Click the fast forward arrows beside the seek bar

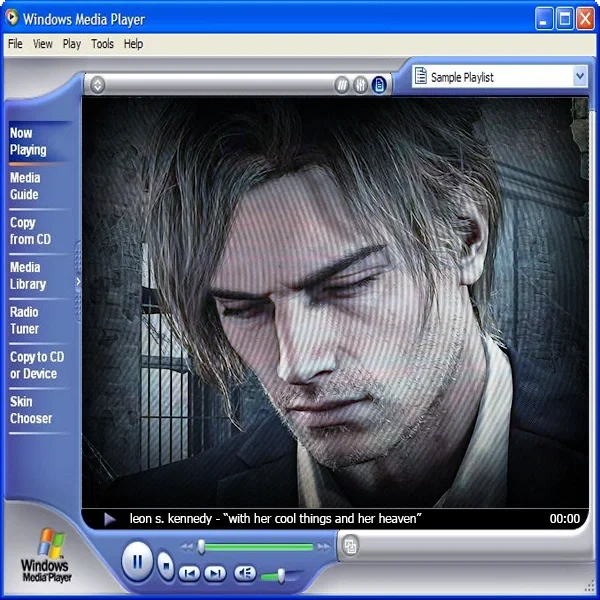[x=324, y=547]
